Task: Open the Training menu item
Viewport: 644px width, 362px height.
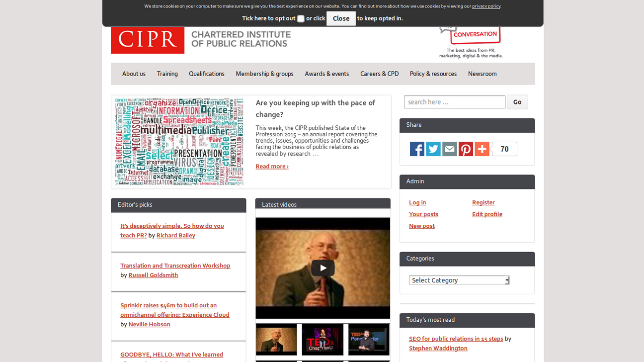Action: (x=167, y=74)
